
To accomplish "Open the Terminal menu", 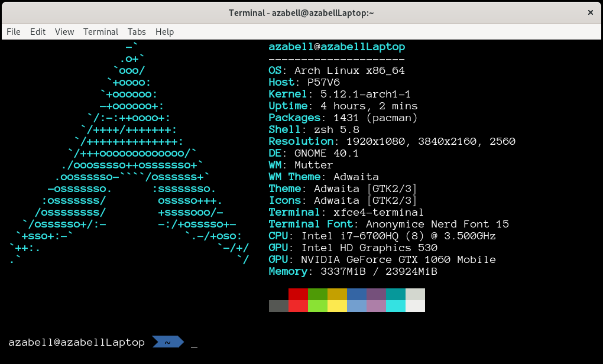I will (x=100, y=32).
